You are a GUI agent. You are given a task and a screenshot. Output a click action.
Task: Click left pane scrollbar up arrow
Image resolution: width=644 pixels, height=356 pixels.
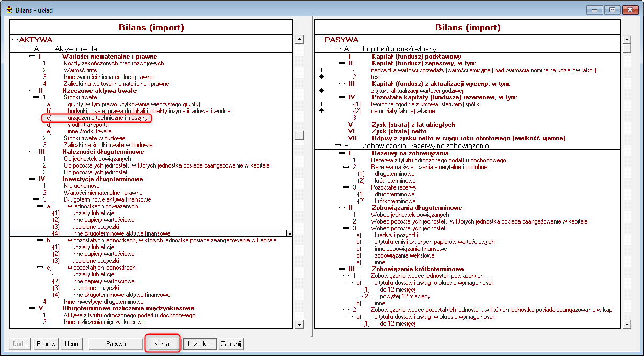(299, 40)
